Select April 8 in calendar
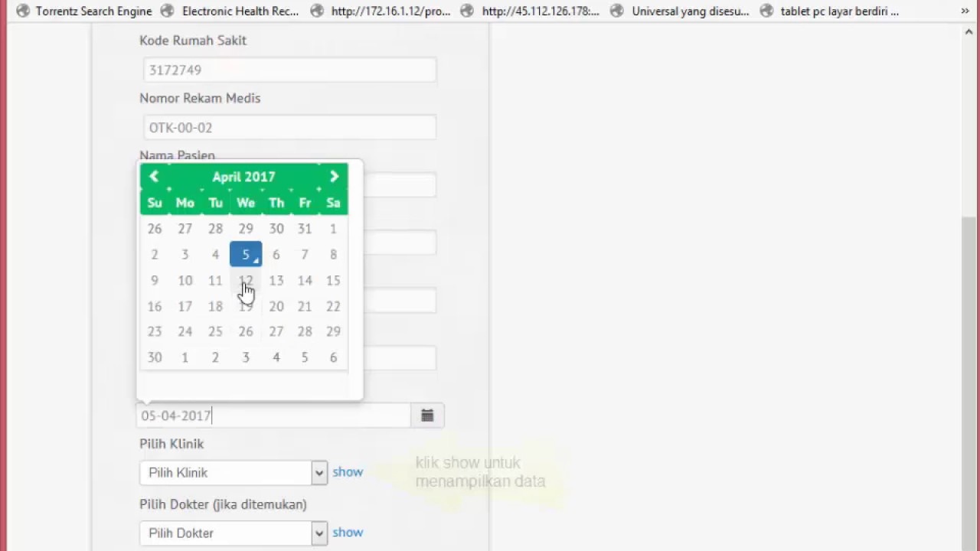This screenshot has height=551, width=980. click(x=333, y=254)
